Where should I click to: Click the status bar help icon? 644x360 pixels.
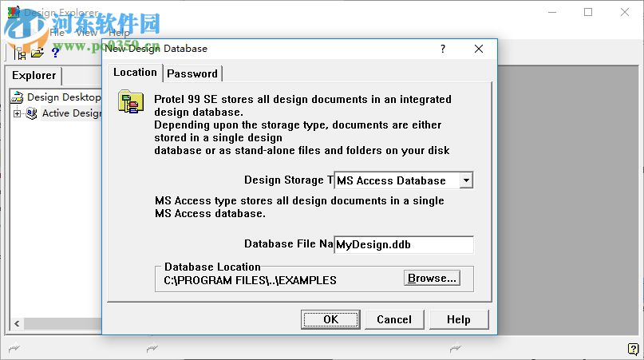click(633, 348)
